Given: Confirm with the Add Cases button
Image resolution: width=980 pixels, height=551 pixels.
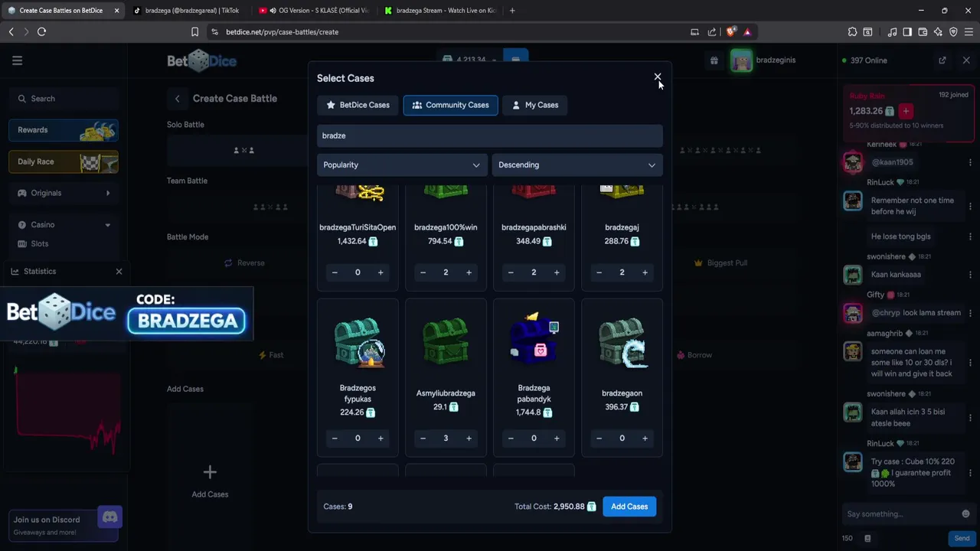Looking at the screenshot, I should click(629, 507).
